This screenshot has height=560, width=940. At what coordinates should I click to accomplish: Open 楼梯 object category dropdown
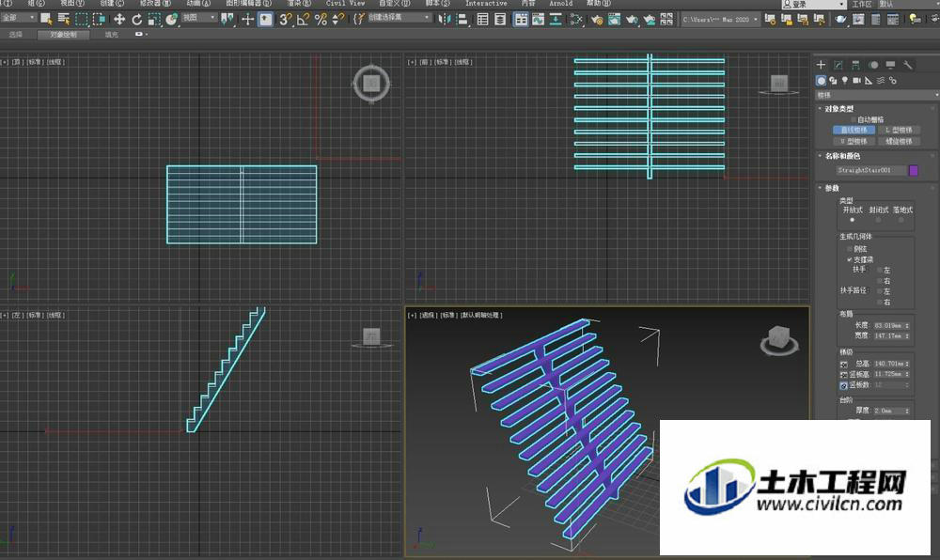pyautogui.click(x=876, y=95)
